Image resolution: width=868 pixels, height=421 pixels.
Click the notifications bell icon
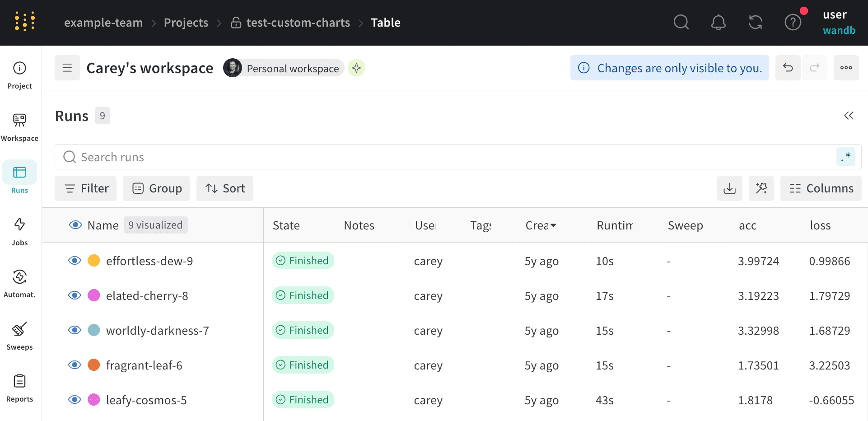tap(718, 22)
